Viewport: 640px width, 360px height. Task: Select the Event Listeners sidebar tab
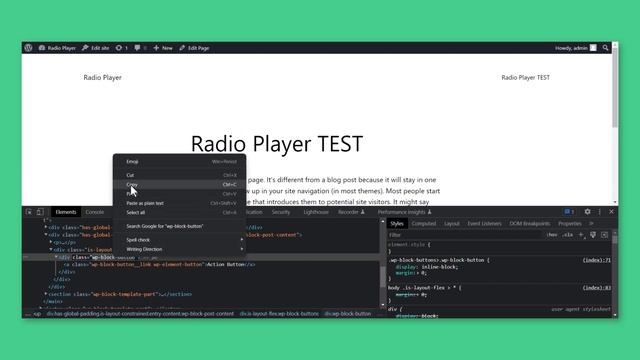coord(484,224)
